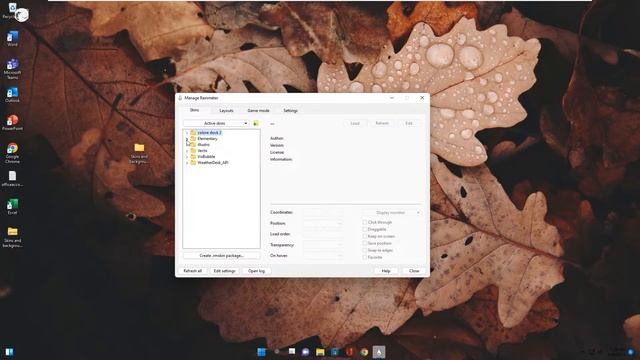Expand the WeatherDock_API folder
640x360 pixels.
(187, 163)
